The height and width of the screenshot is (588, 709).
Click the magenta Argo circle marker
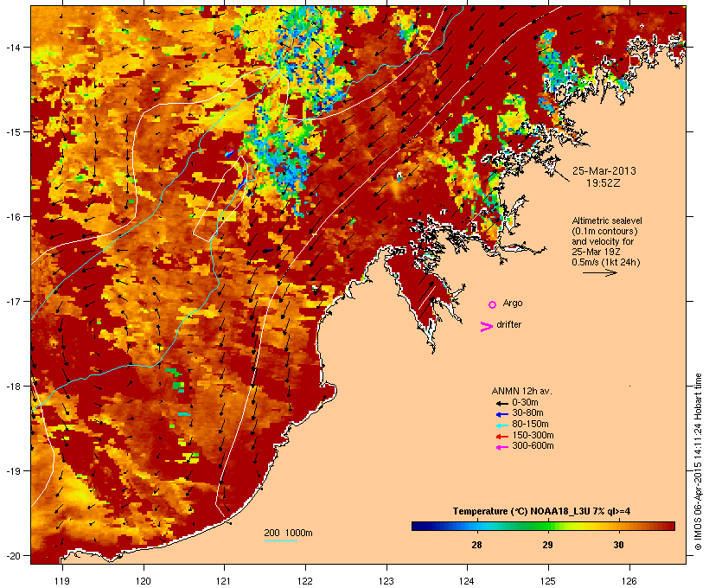(x=492, y=304)
